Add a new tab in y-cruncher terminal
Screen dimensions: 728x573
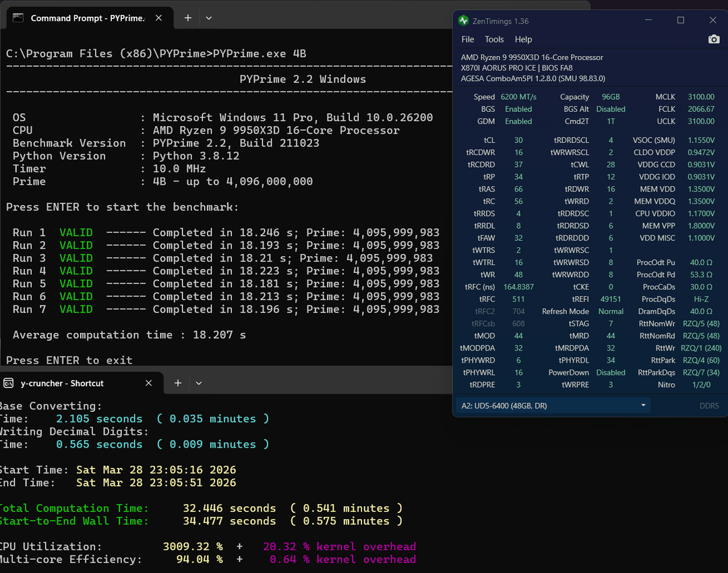[178, 383]
